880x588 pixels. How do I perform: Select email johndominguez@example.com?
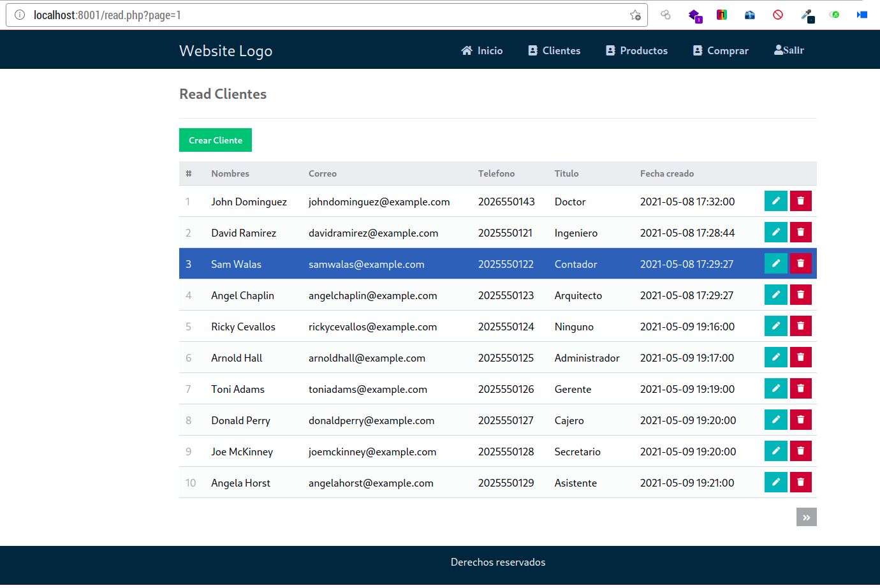click(379, 202)
